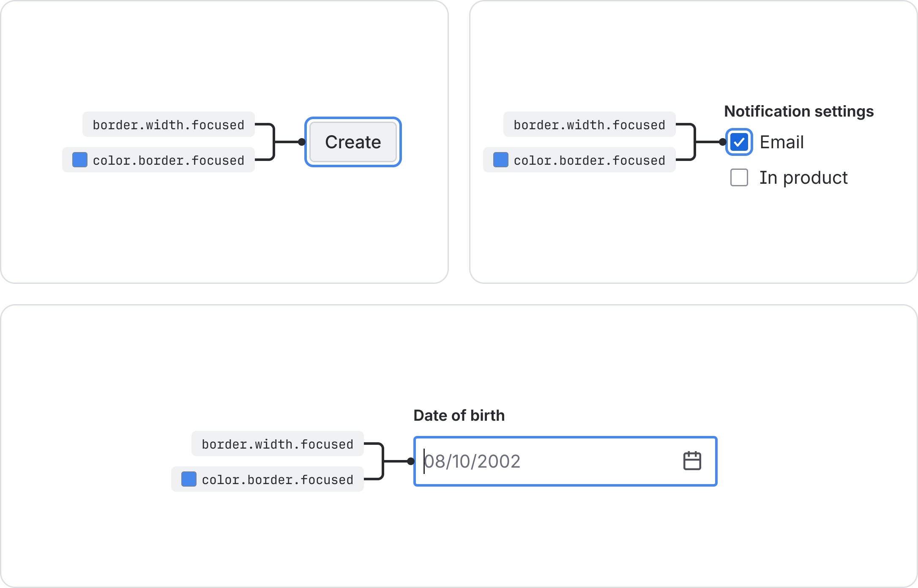
Task: Click the Notification settings heading
Action: pyautogui.click(x=798, y=112)
